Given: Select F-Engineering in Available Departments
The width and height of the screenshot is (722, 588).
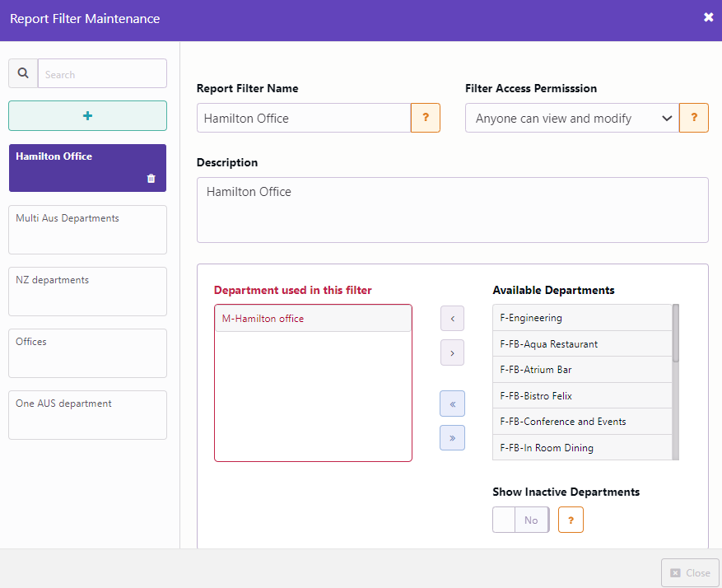Looking at the screenshot, I should (x=582, y=318).
